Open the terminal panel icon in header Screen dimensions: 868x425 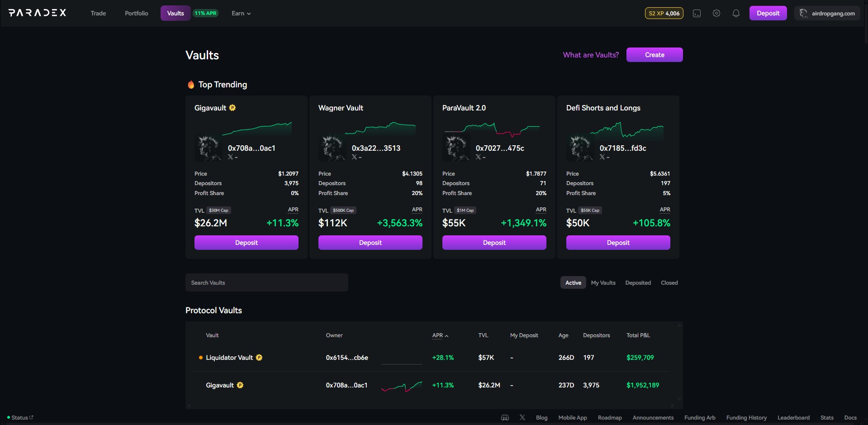(x=697, y=14)
